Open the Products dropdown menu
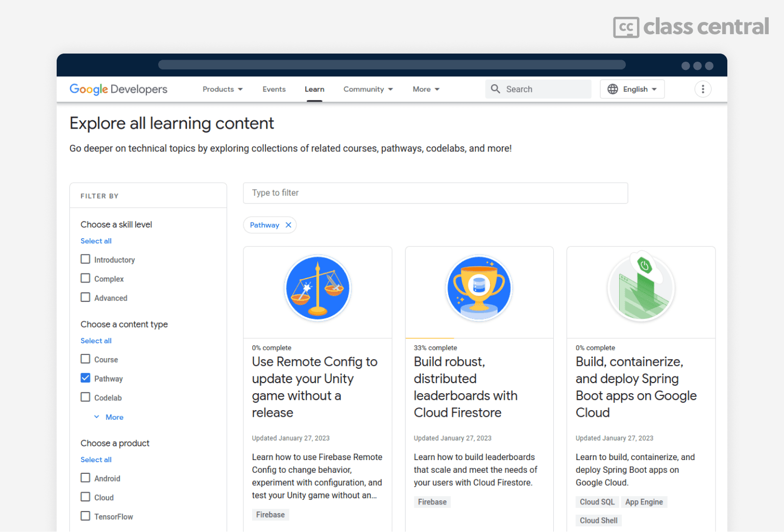This screenshot has width=784, height=532. tap(223, 89)
